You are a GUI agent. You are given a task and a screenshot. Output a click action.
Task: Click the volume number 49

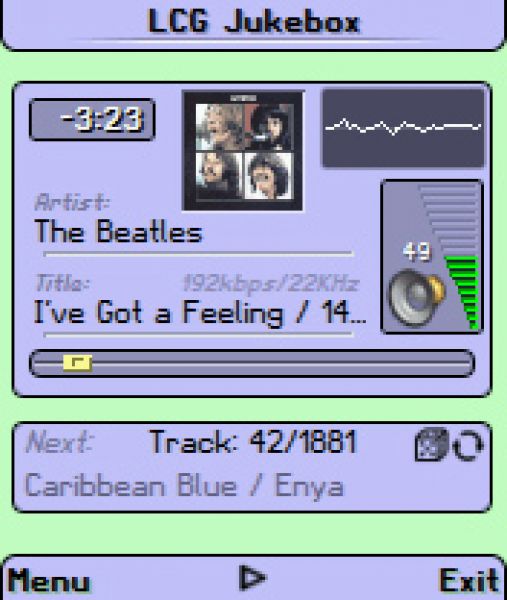(417, 252)
